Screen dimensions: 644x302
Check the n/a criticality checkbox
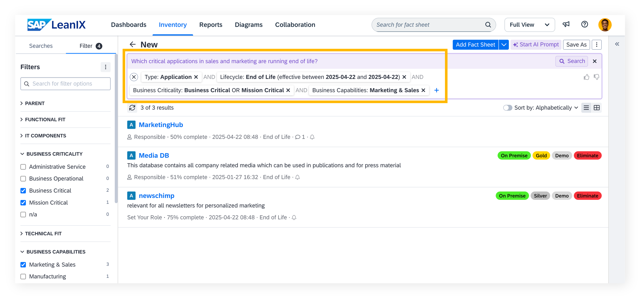click(23, 214)
